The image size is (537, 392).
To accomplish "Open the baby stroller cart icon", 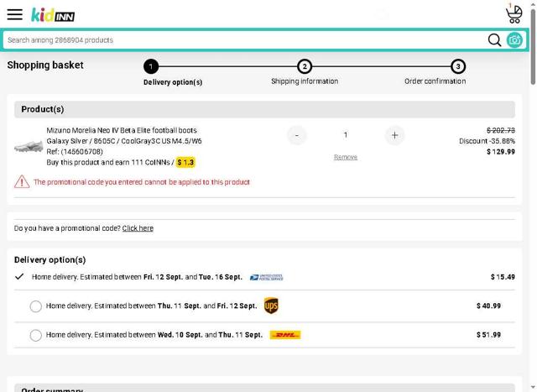I will point(514,14).
